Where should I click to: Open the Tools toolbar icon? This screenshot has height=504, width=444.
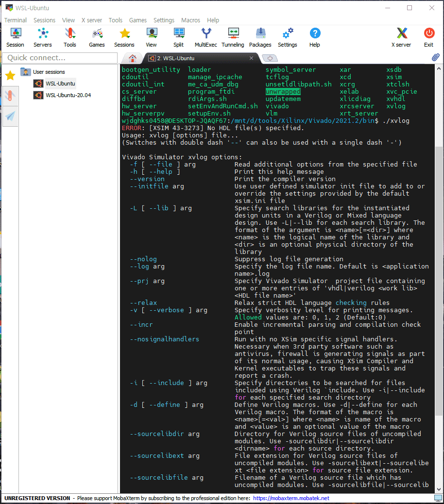tap(70, 37)
